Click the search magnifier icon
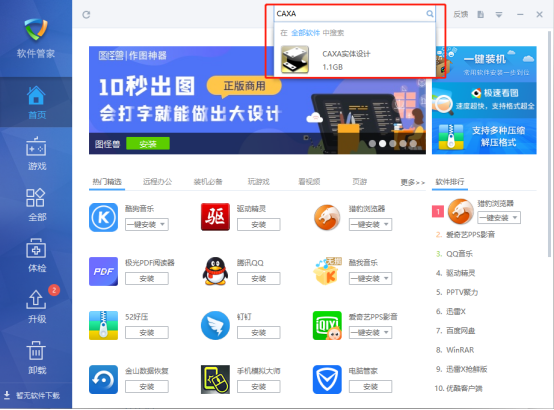This screenshot has width=554, height=410. (x=430, y=14)
